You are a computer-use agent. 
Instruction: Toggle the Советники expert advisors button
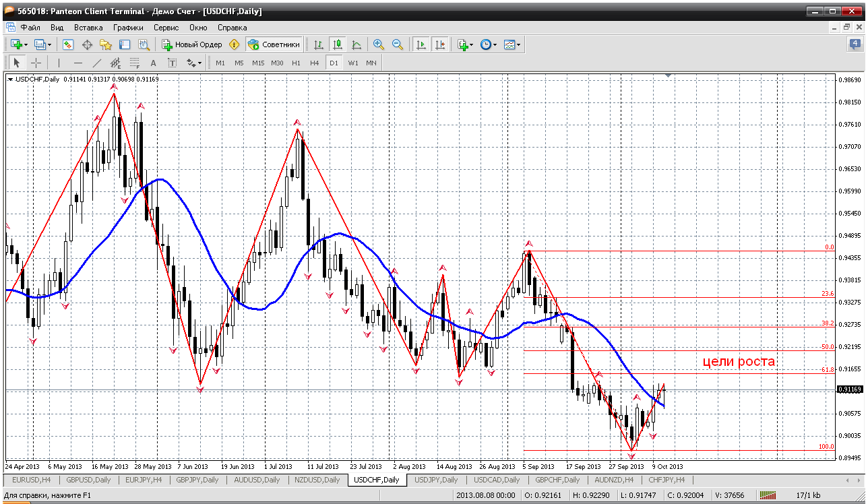(x=274, y=44)
